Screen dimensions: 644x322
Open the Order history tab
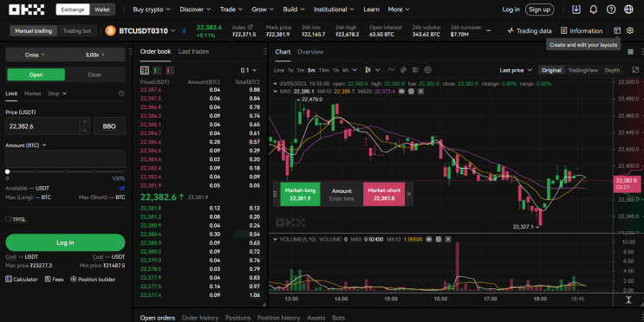tap(200, 318)
